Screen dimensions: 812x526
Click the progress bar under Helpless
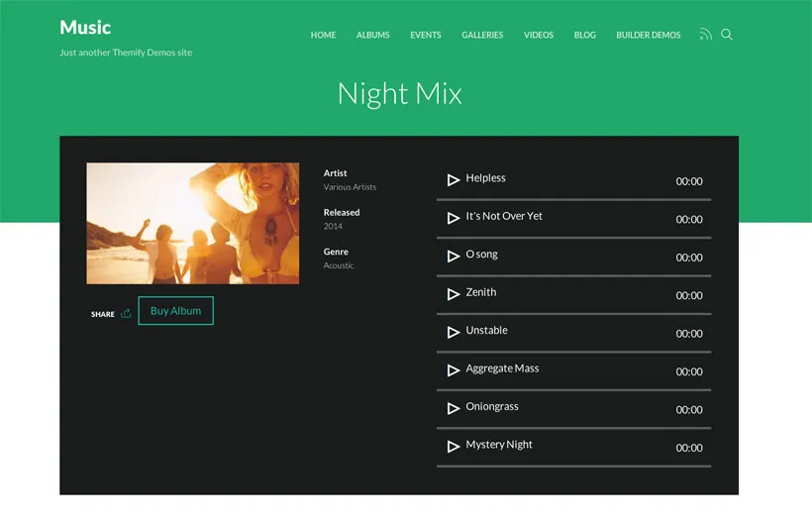coord(573,200)
